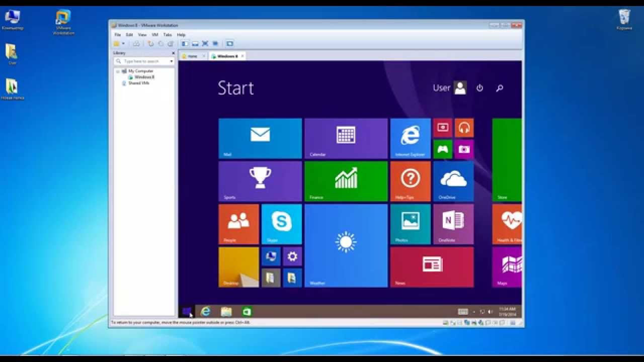
Task: Toggle Unity mode toolbar button
Action: (215, 44)
